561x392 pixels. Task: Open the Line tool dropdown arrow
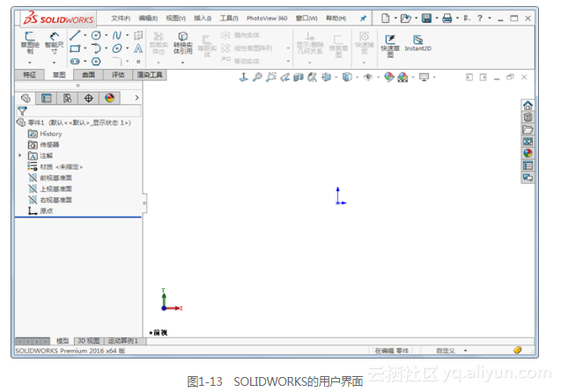pos(85,35)
